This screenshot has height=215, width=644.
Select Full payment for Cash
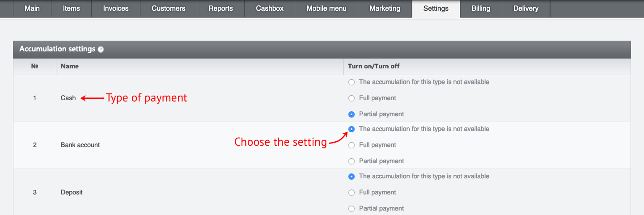pos(352,98)
